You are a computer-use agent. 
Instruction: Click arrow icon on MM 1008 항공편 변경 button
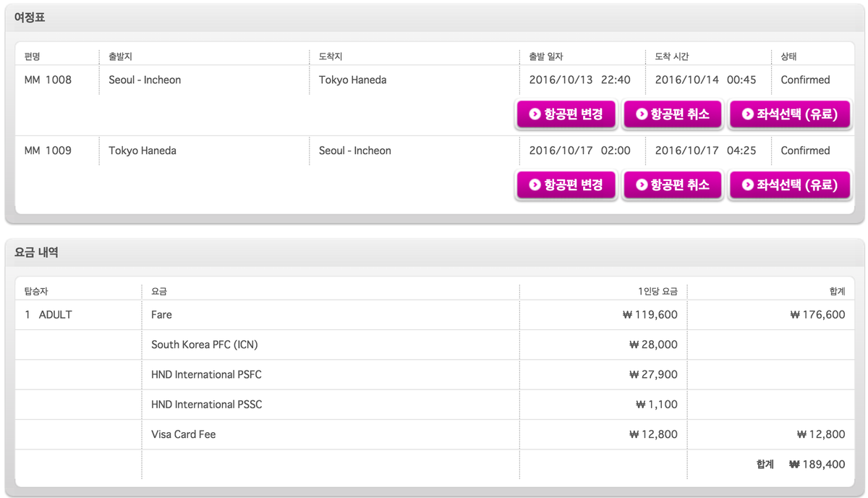(x=535, y=114)
